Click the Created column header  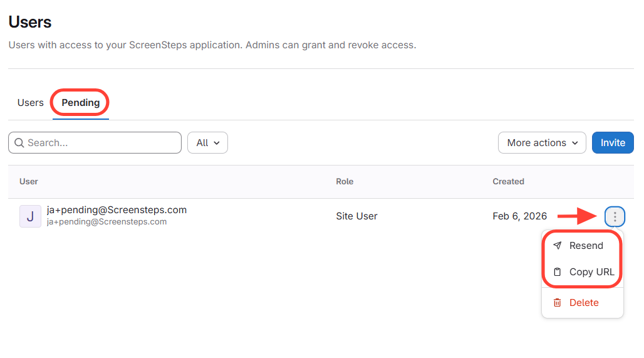508,182
